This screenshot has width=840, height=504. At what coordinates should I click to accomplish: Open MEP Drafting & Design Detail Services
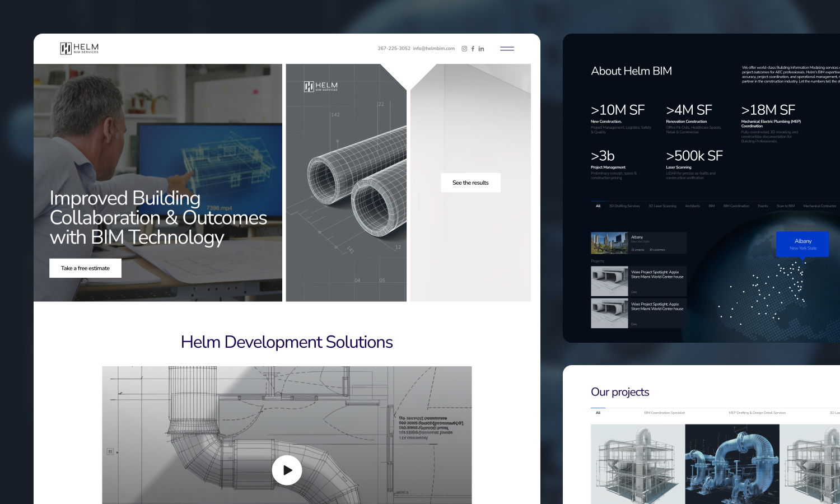[757, 413]
